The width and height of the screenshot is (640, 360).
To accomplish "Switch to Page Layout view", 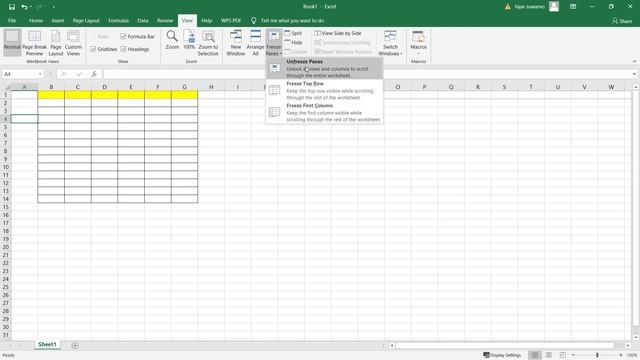I will point(56,42).
